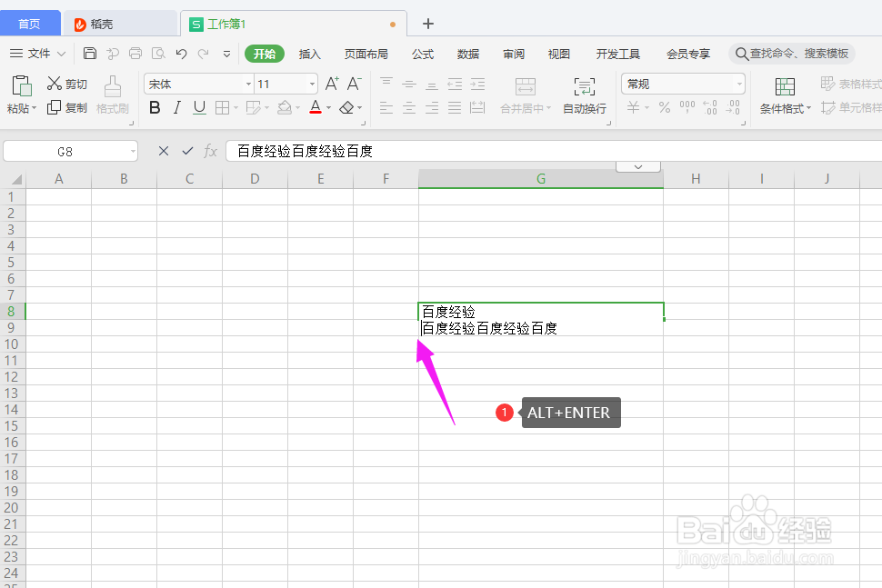Switch to 公式 ribbon tab
Viewport: 882px width, 588px height.
pyautogui.click(x=423, y=54)
